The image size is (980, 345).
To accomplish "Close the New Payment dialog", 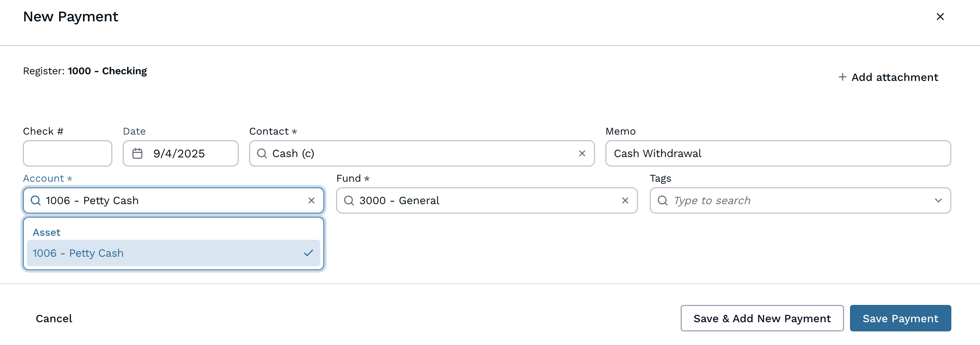I will (x=940, y=17).
